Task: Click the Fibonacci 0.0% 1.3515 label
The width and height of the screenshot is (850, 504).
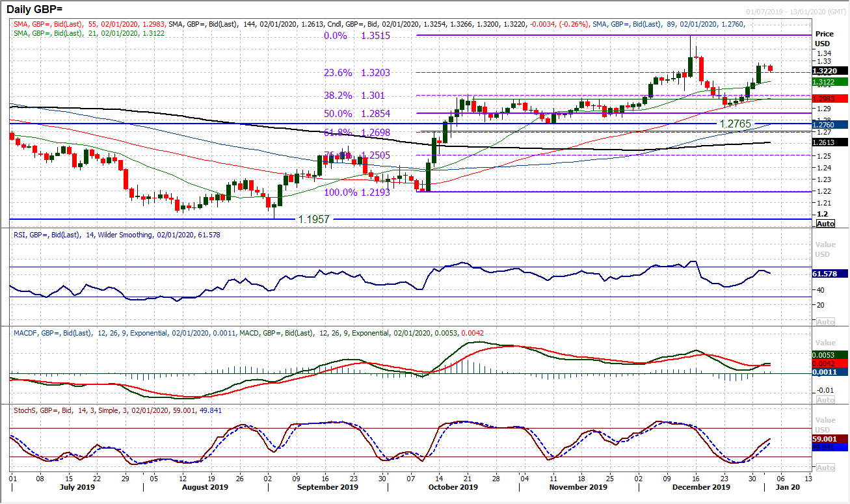Action: click(357, 36)
